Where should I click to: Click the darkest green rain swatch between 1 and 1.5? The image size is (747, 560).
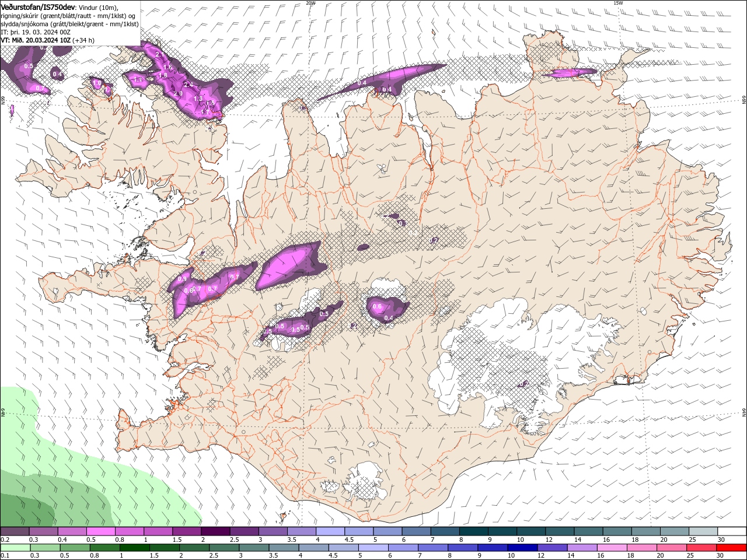134,548
